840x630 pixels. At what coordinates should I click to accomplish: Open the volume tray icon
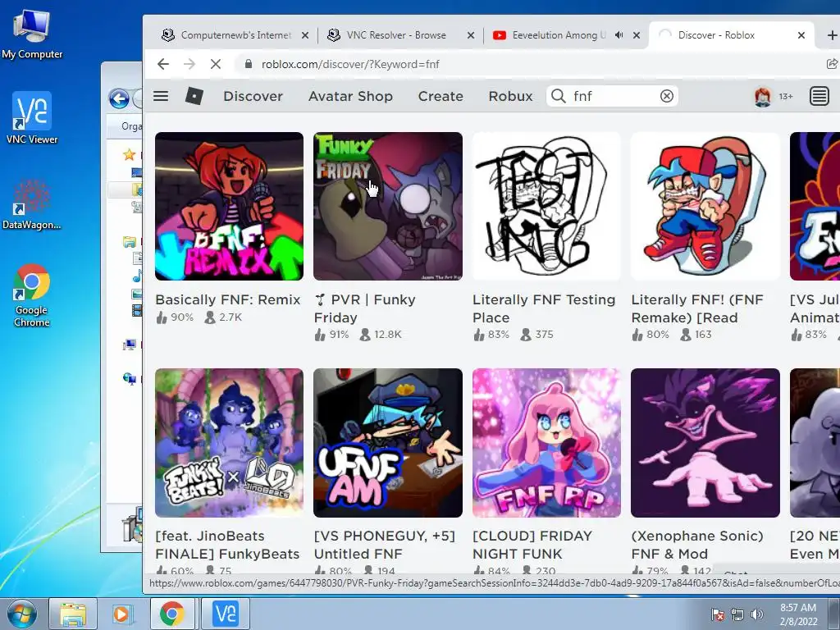click(x=757, y=614)
